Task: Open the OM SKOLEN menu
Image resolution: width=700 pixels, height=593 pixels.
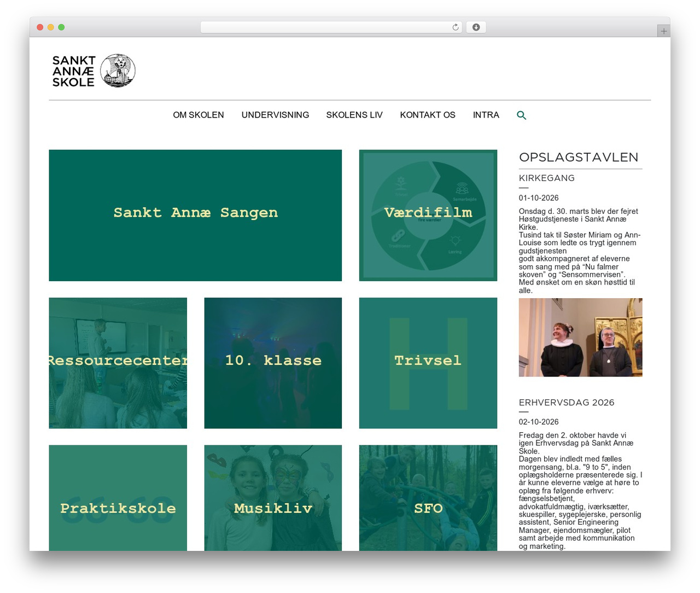Action: (199, 115)
